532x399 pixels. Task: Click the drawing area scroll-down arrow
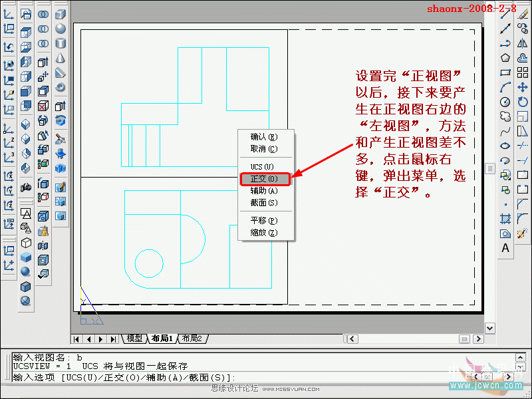(x=490, y=328)
